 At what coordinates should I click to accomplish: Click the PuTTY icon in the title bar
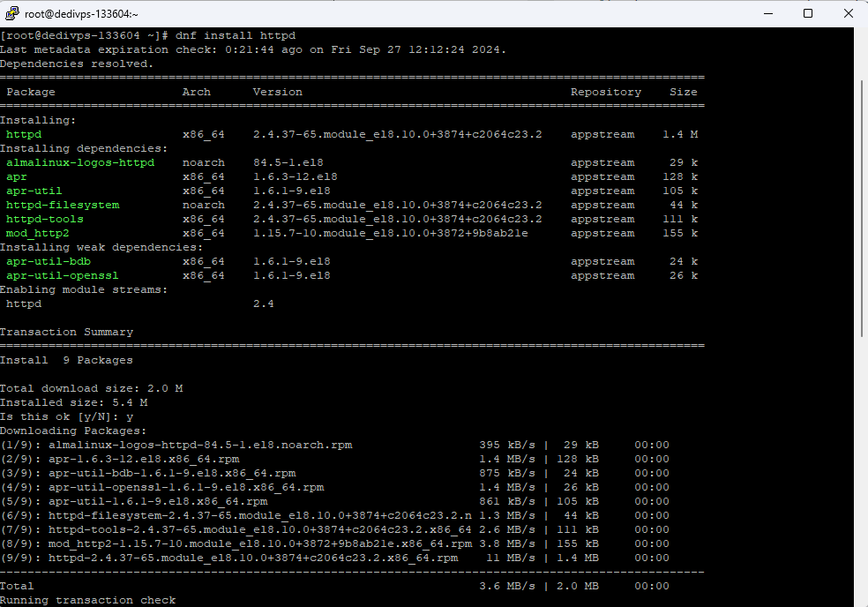click(11, 13)
